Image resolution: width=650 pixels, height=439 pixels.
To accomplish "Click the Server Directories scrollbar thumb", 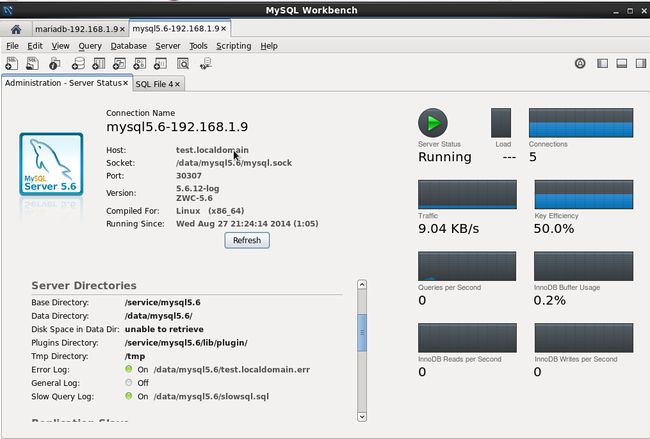I will pos(362,332).
